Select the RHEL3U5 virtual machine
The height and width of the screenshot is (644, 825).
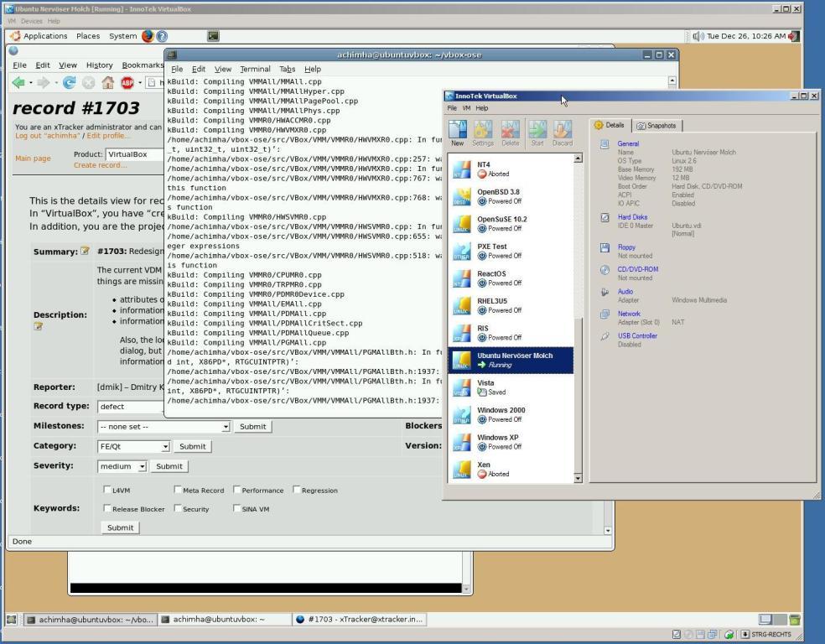(511, 306)
